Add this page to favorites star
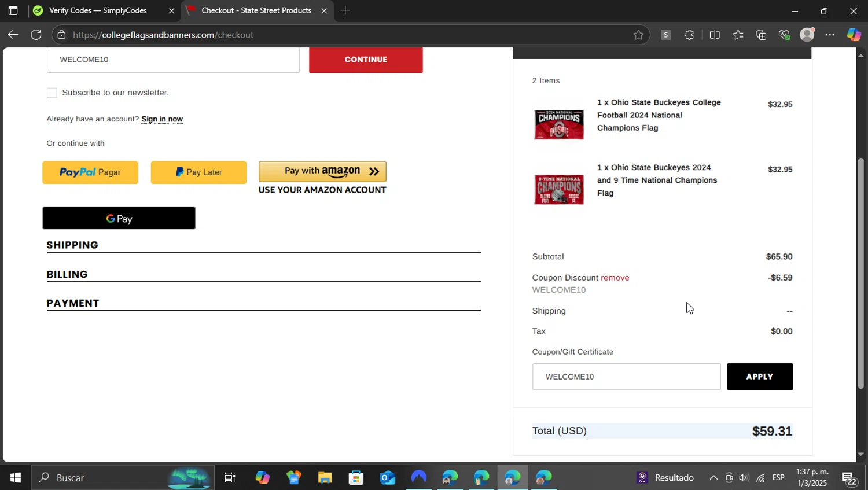The image size is (868, 490). pos(638,35)
